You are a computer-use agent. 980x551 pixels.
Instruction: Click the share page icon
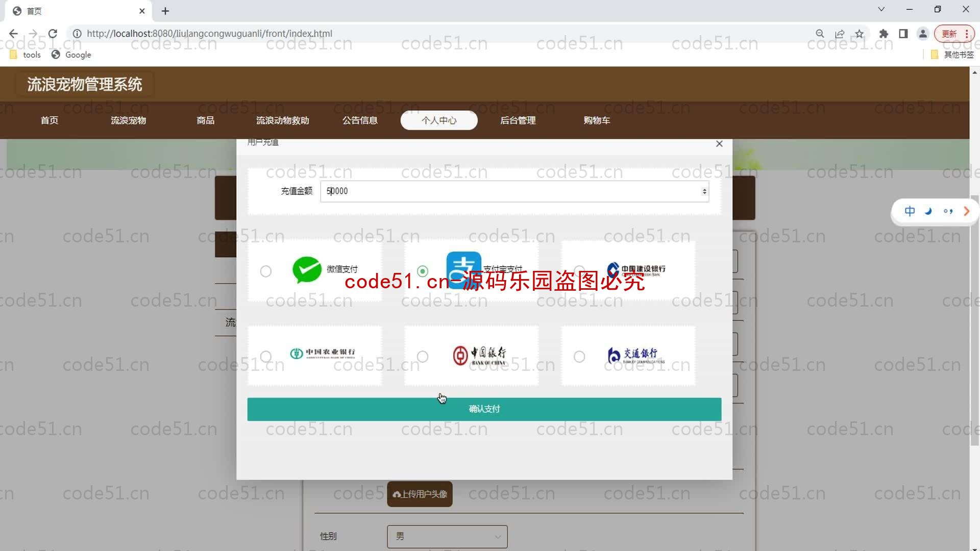pos(840,34)
